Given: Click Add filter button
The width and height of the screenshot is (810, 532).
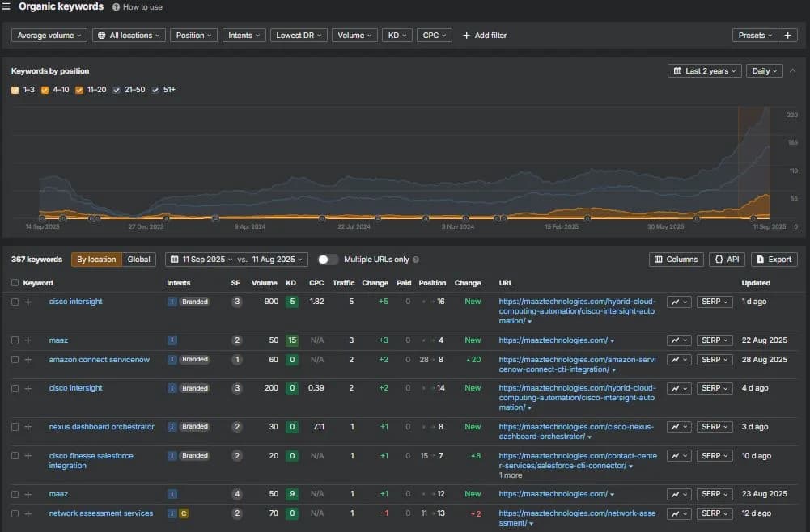Looking at the screenshot, I should coord(485,35).
